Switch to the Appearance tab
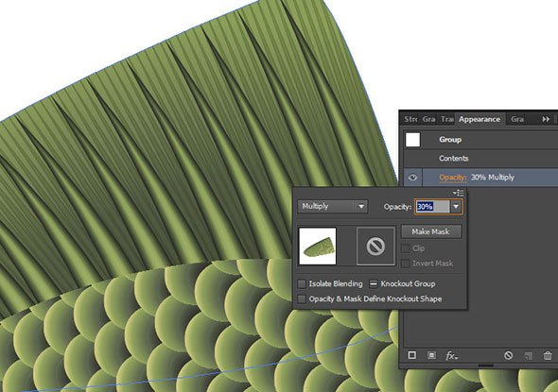558x392 pixels. pos(479,119)
